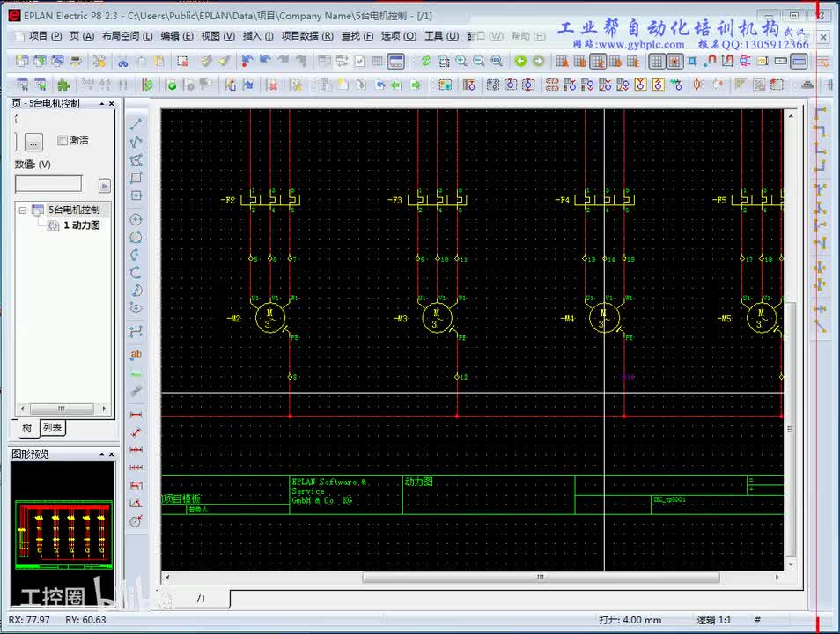The image size is (840, 634).
Task: Click the canvas vertical scrollbar thumb
Action: tap(790, 429)
